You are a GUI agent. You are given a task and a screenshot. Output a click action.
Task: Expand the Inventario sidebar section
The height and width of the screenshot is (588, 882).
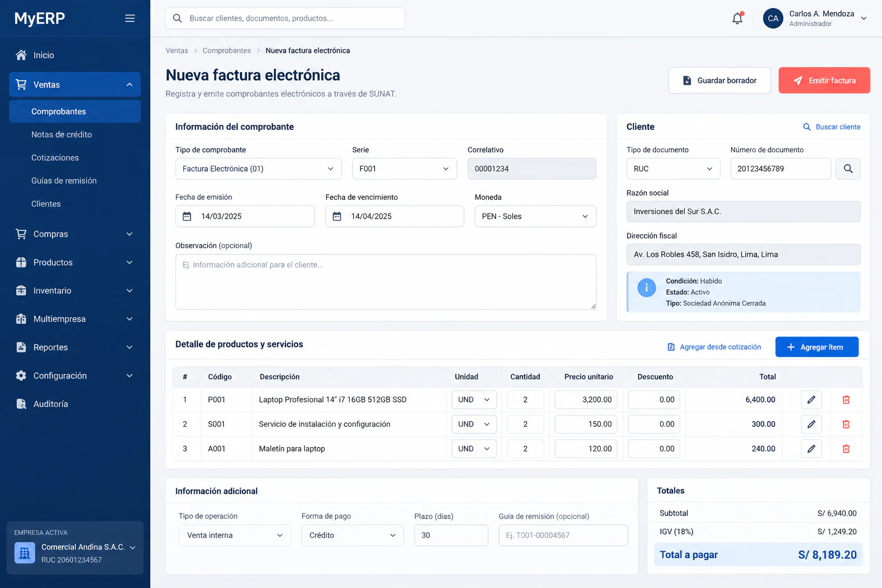(75, 291)
